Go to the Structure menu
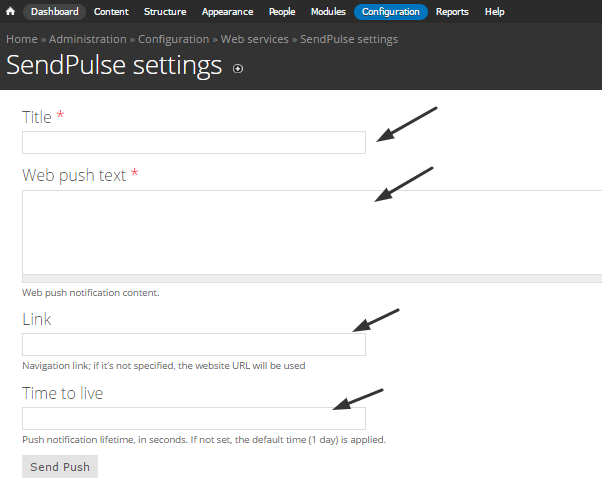This screenshot has height=502, width=602. point(165,12)
